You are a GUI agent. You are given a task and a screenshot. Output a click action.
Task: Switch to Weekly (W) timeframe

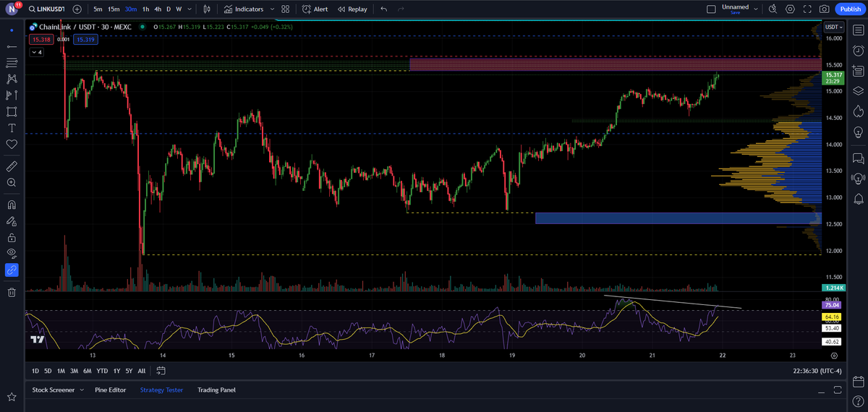(x=179, y=9)
